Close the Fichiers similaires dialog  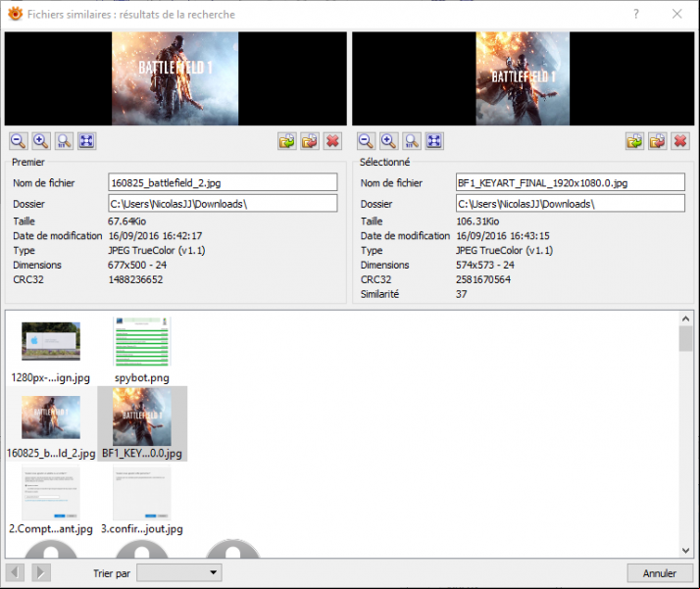(x=676, y=14)
